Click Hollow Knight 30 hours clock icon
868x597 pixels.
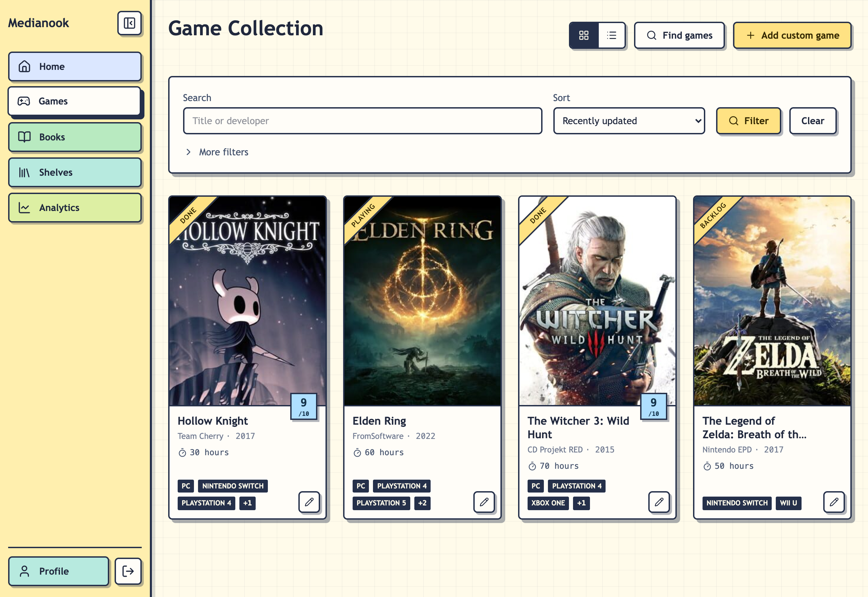(x=182, y=452)
